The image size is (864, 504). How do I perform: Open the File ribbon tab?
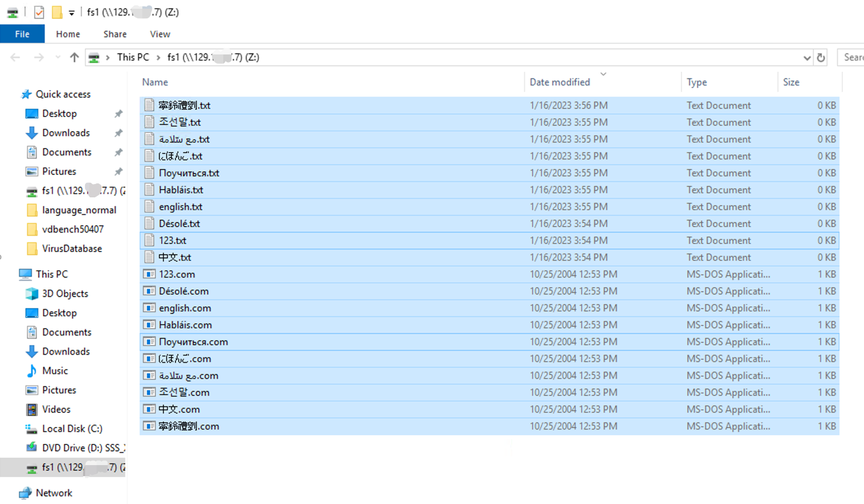pyautogui.click(x=22, y=34)
